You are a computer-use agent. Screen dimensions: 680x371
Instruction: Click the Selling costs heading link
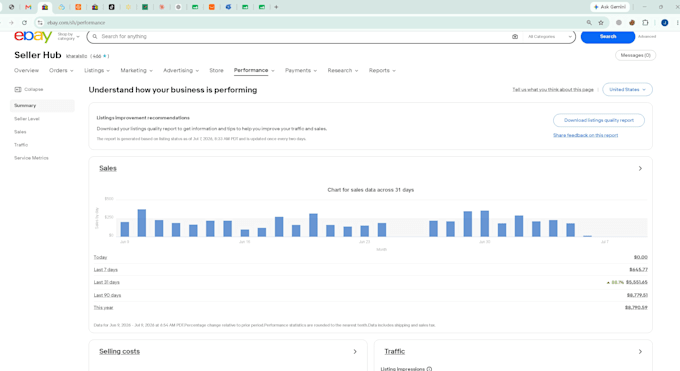(x=119, y=351)
